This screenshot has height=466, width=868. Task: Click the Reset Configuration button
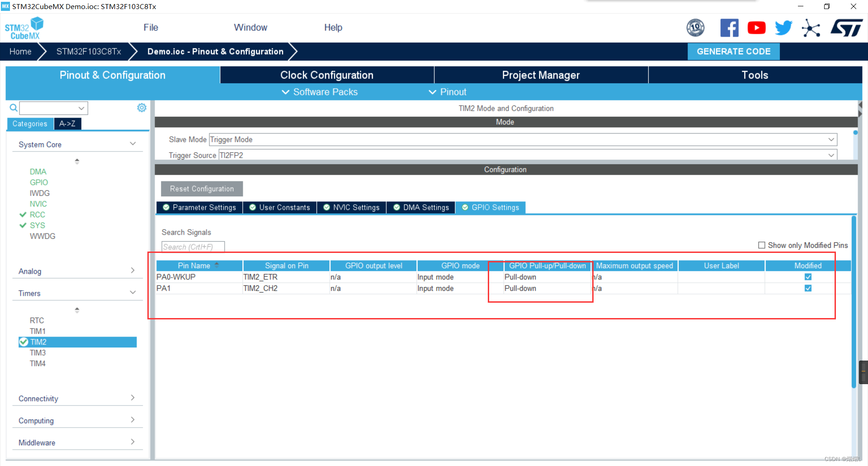pyautogui.click(x=202, y=189)
